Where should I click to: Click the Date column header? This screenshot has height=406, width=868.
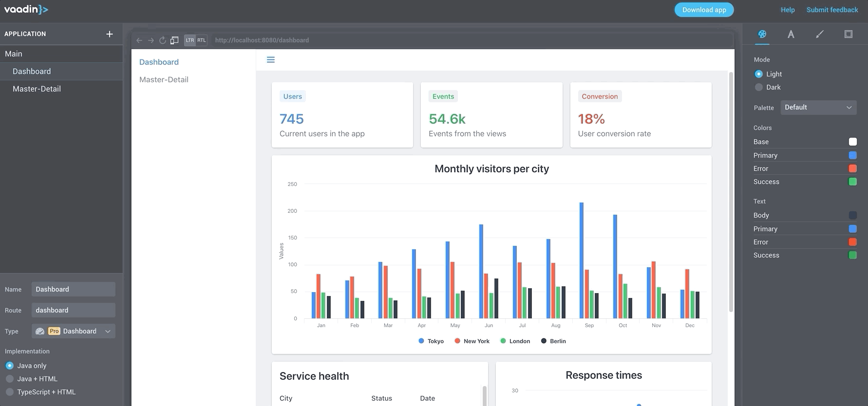[x=428, y=398]
